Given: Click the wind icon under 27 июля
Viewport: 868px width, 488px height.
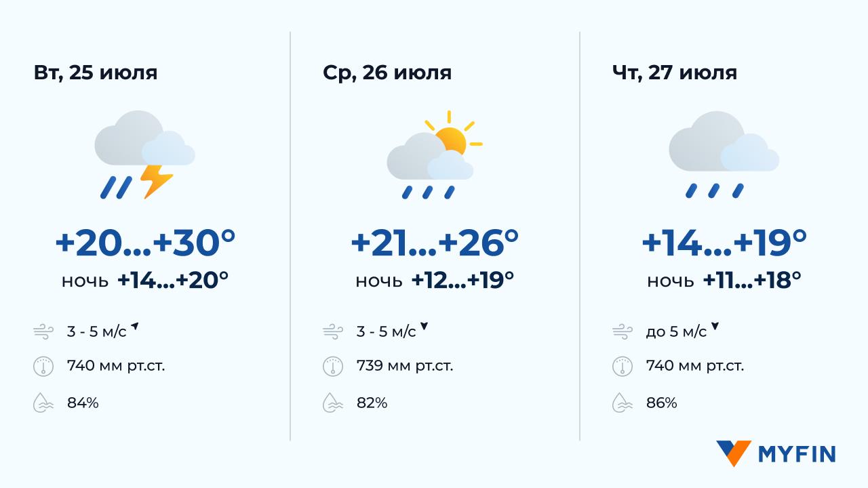Looking at the screenshot, I should (622, 332).
